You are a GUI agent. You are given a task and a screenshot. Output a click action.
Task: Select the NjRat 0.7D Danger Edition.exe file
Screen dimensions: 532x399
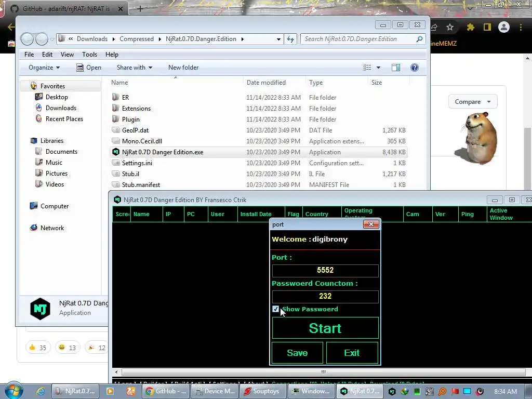click(260, 152)
